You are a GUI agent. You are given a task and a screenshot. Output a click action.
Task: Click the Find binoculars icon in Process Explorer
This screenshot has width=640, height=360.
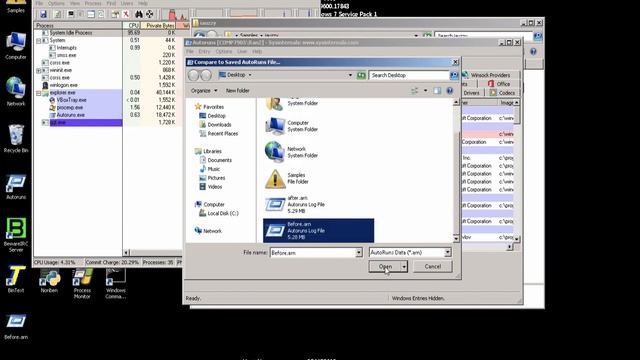click(139, 14)
